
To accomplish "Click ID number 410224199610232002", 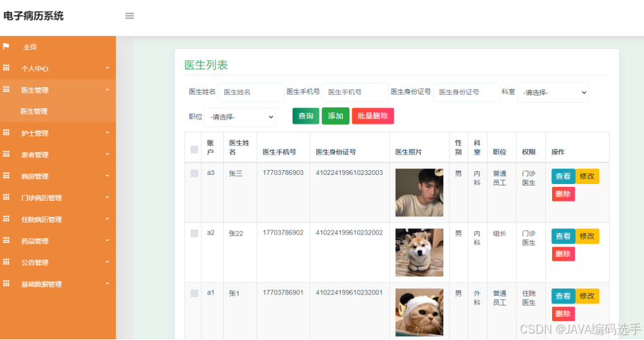I will click(349, 233).
